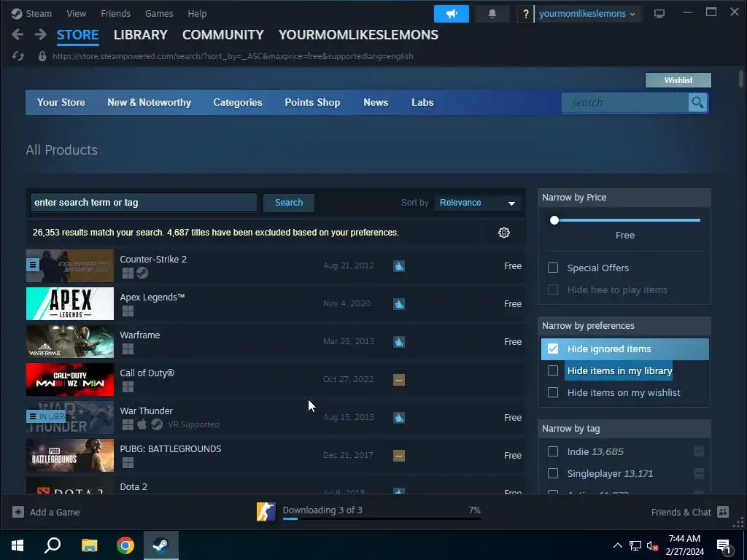
Task: Open the notifications bell
Action: [x=492, y=14]
